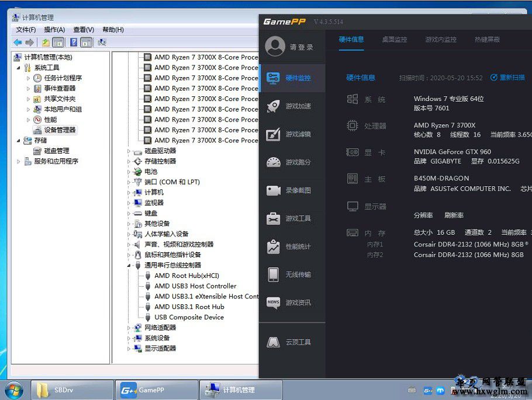Select 设备管理器 in the left tree

pyautogui.click(x=60, y=130)
